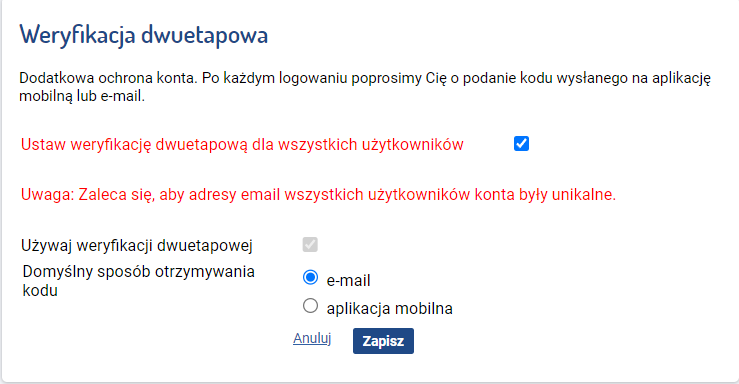The image size is (739, 384).
Task: Click the red 'Uwaga' warning about unique emails
Action: point(318,194)
